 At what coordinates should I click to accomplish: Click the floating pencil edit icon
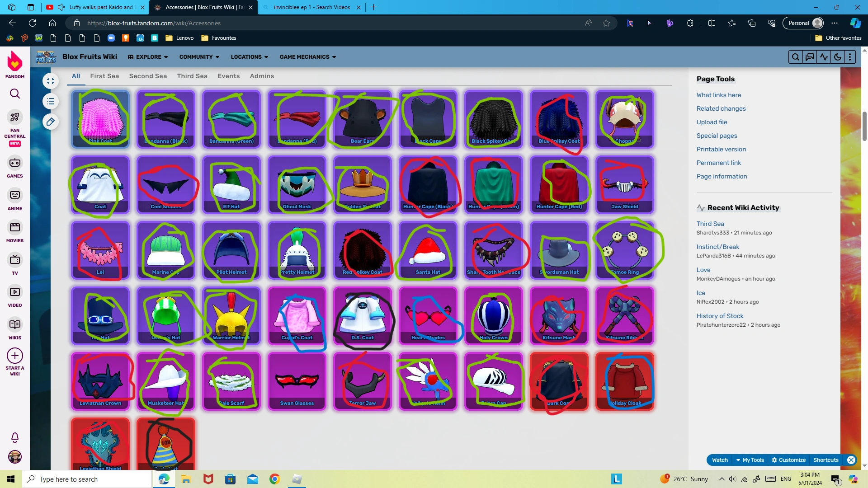(50, 122)
